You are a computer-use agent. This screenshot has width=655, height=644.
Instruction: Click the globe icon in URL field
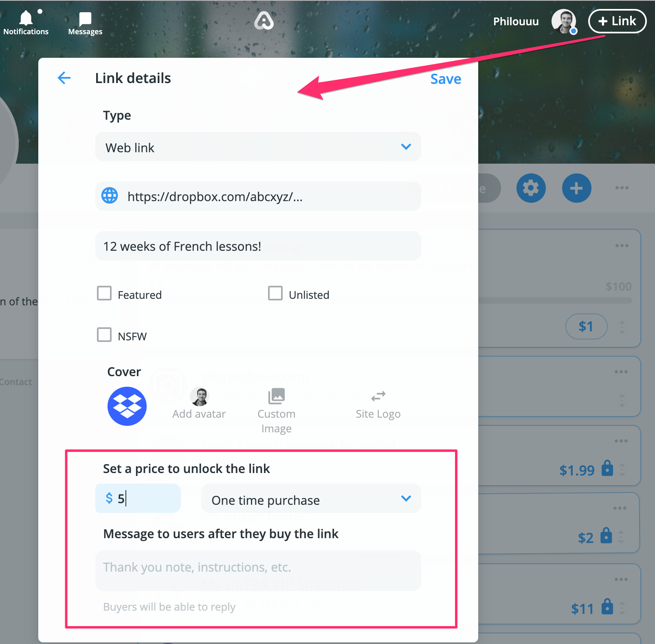(x=110, y=196)
